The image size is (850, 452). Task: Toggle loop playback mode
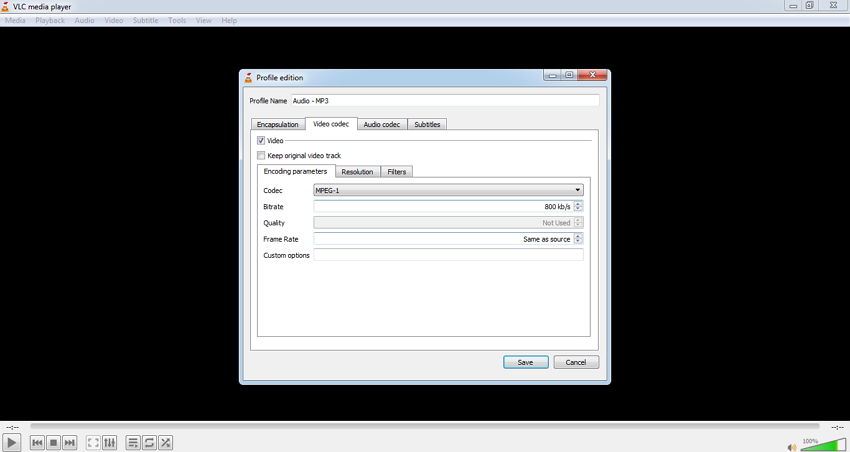(x=149, y=443)
